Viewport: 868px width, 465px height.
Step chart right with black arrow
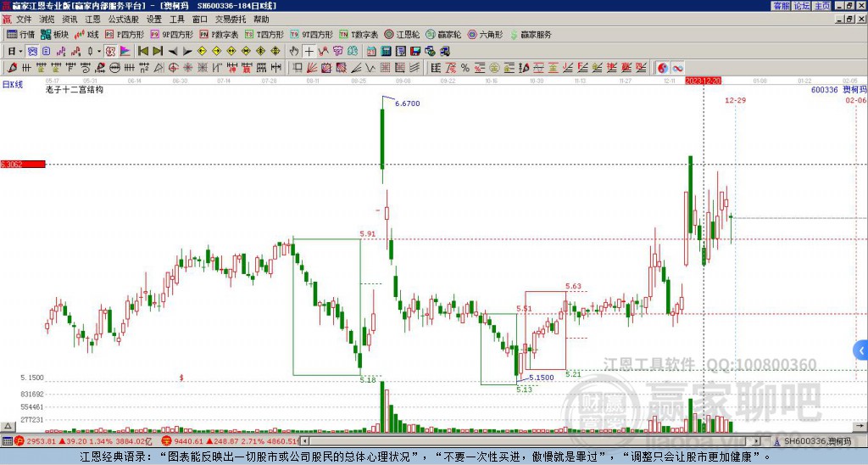point(187,52)
